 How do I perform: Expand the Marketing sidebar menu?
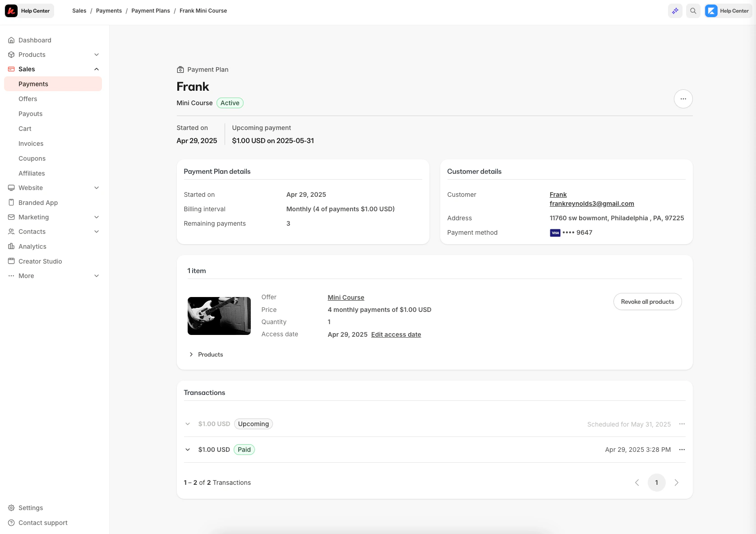pyautogui.click(x=96, y=217)
